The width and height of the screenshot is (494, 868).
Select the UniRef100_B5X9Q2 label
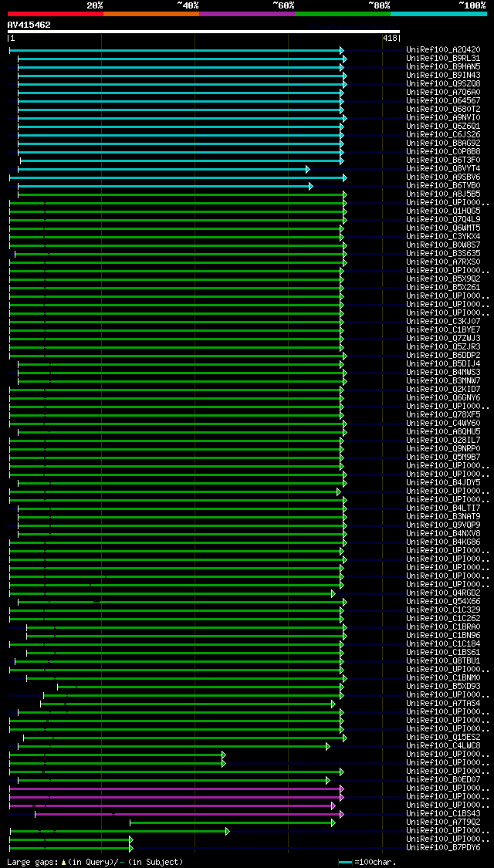coord(443,279)
